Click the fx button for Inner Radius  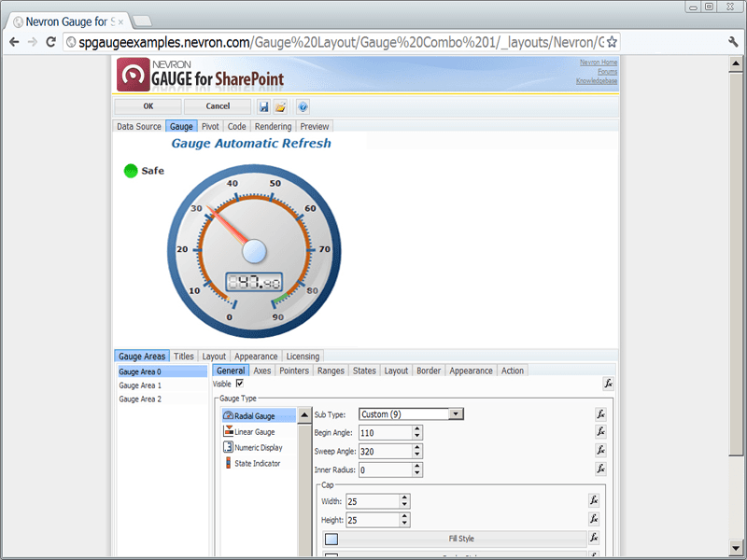[x=600, y=469]
